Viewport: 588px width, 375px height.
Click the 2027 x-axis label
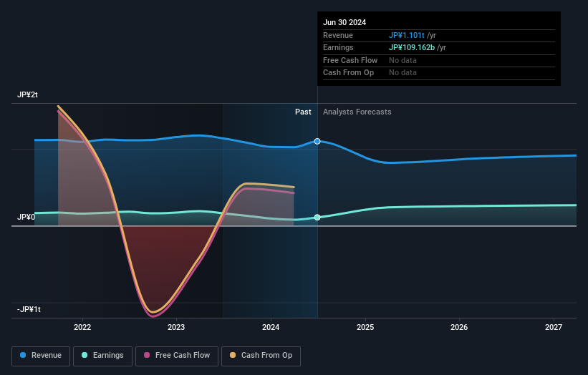[554, 327]
